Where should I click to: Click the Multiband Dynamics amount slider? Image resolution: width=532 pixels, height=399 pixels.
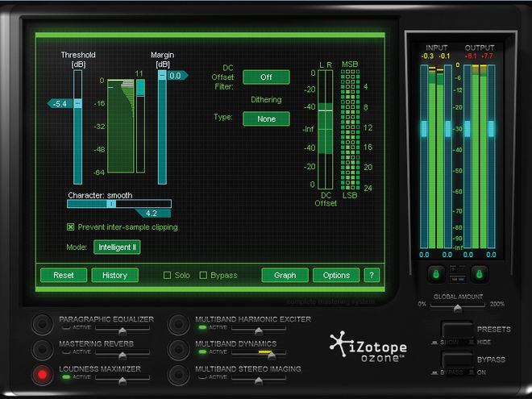259,355
